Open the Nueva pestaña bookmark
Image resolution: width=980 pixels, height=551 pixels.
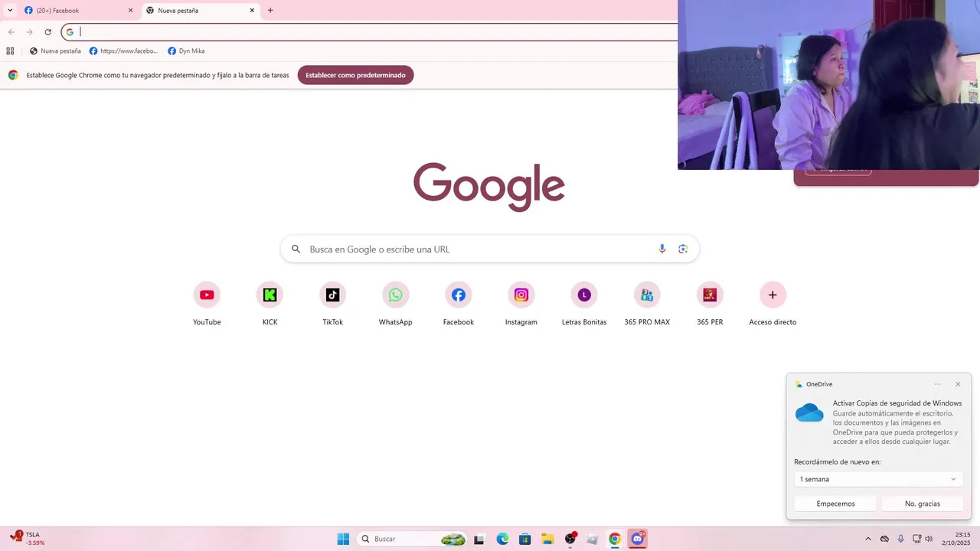point(55,51)
